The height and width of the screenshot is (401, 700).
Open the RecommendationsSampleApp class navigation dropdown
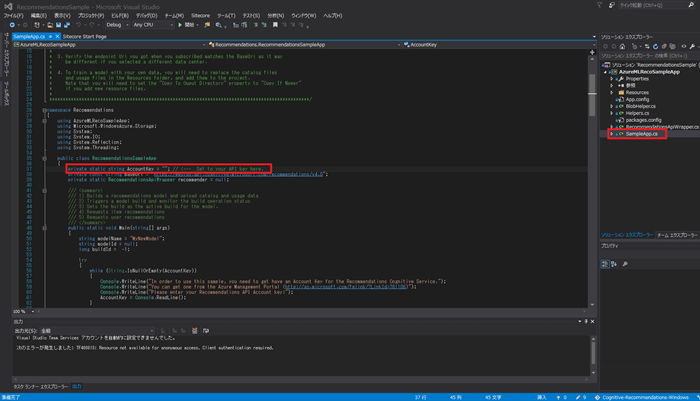click(305, 45)
